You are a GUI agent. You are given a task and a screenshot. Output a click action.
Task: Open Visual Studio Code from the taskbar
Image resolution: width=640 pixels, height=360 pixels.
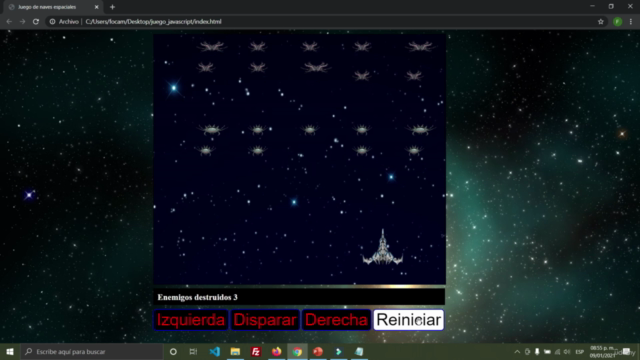215,351
